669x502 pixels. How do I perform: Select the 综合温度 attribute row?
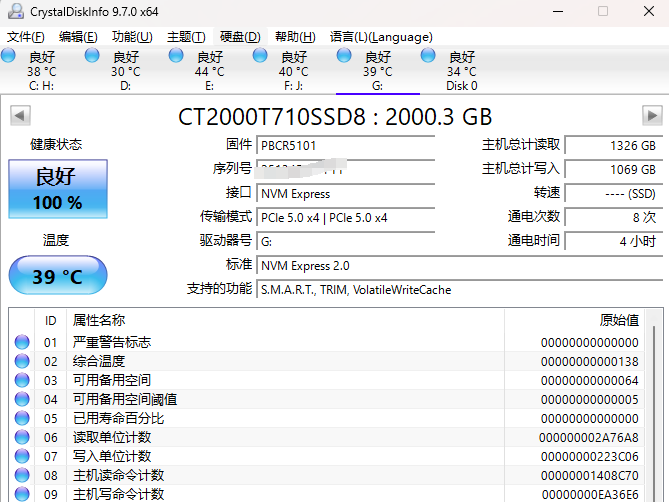point(327,361)
